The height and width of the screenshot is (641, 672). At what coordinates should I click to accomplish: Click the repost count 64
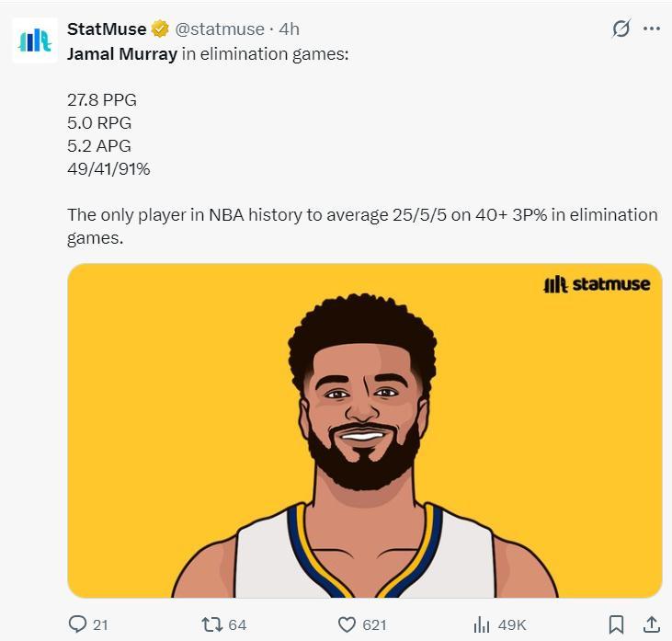click(x=237, y=624)
